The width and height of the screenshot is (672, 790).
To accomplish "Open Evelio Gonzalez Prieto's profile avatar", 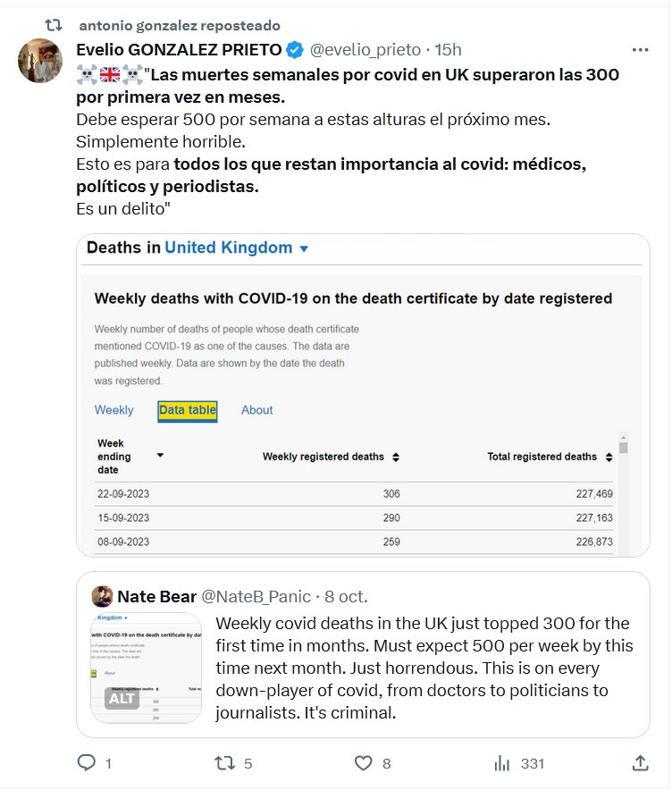I will [x=40, y=62].
